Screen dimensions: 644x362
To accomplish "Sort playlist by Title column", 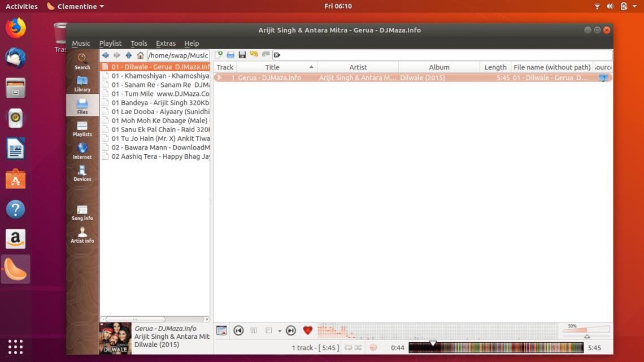I will (x=277, y=67).
